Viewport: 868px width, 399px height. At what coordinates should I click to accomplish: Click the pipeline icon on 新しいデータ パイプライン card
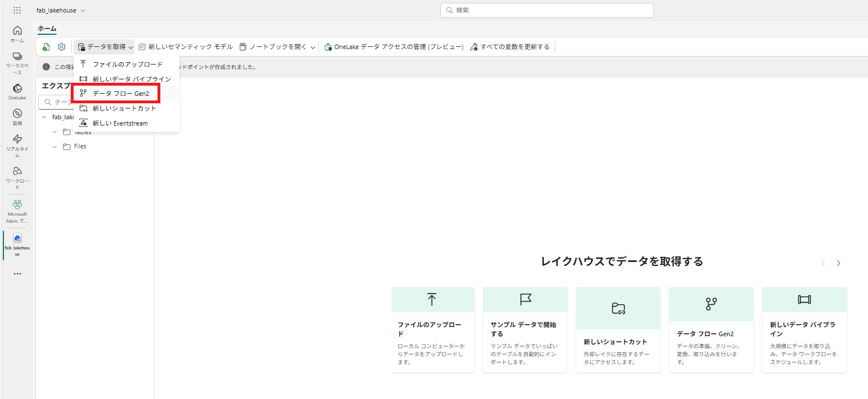(804, 300)
